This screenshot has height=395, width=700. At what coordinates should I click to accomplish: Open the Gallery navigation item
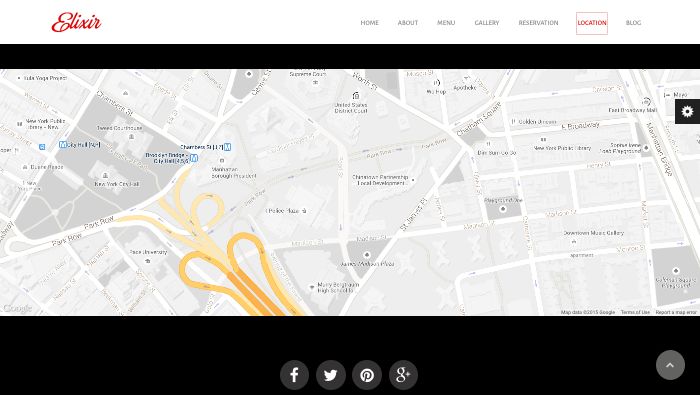click(x=487, y=23)
